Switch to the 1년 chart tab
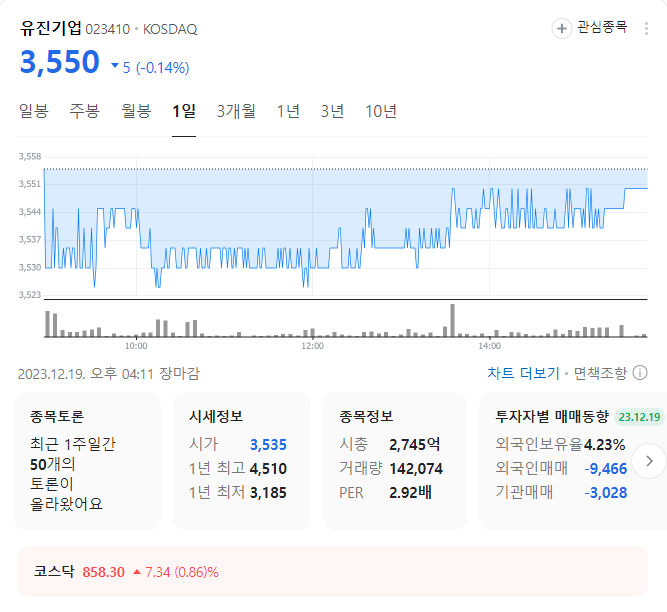 click(x=288, y=111)
